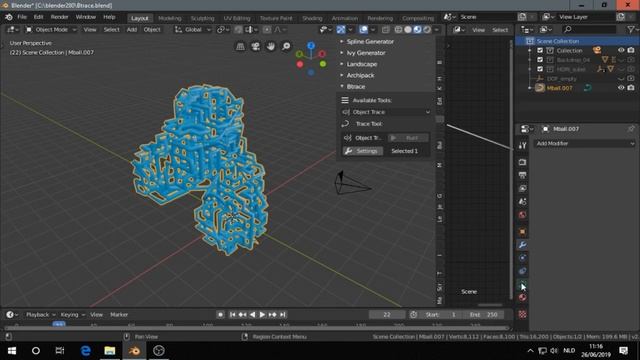Click the Run button in Btrace
The width and height of the screenshot is (640, 360).
coord(408,138)
